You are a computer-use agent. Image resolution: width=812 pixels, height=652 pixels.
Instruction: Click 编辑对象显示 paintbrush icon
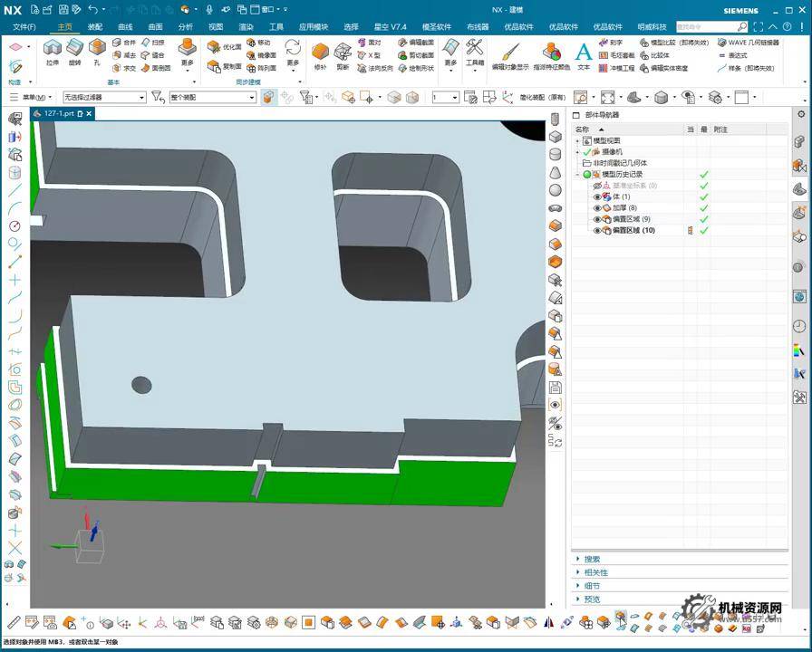tap(509, 53)
